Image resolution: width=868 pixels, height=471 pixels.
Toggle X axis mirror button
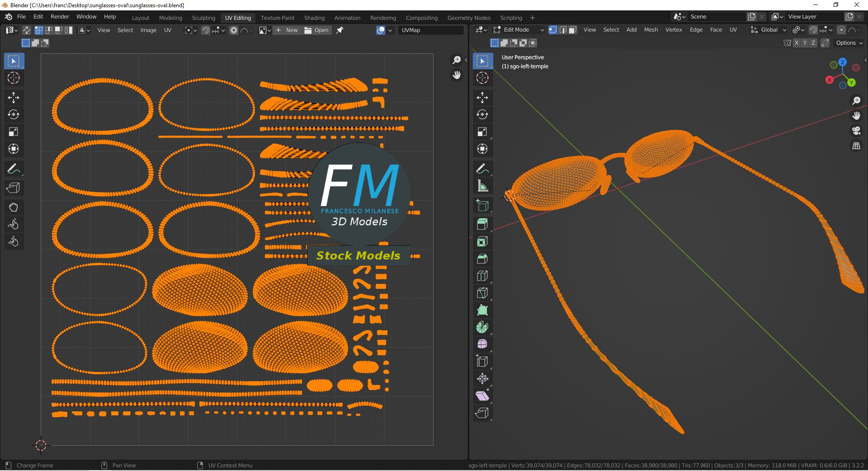click(x=797, y=43)
